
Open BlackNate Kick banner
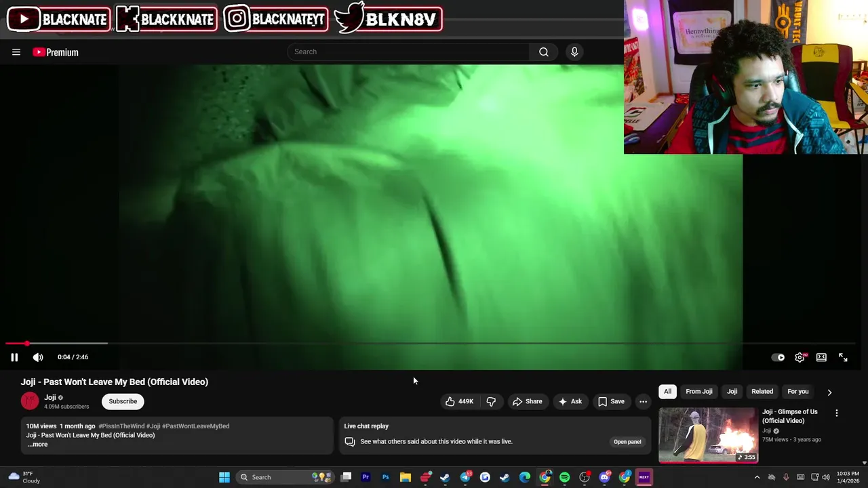tap(167, 19)
